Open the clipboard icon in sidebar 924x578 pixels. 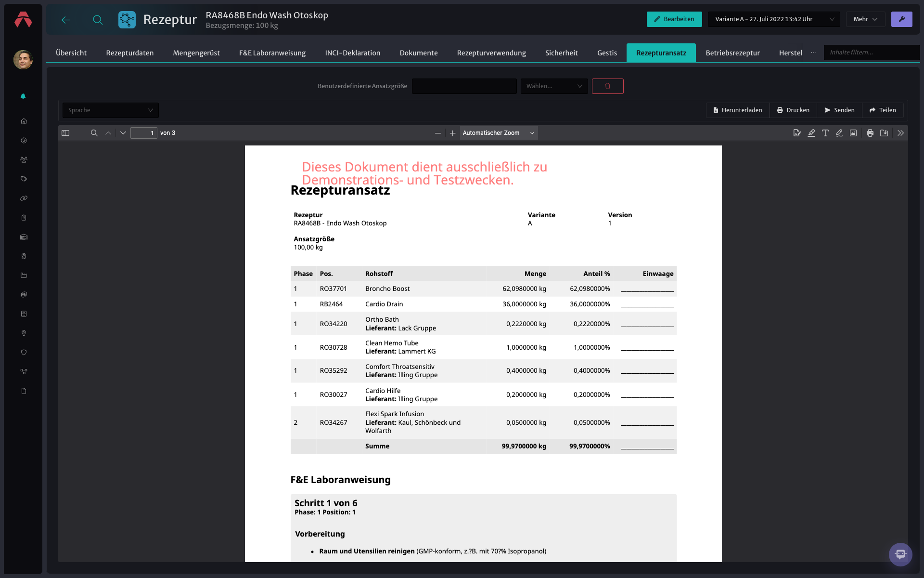coord(24,218)
